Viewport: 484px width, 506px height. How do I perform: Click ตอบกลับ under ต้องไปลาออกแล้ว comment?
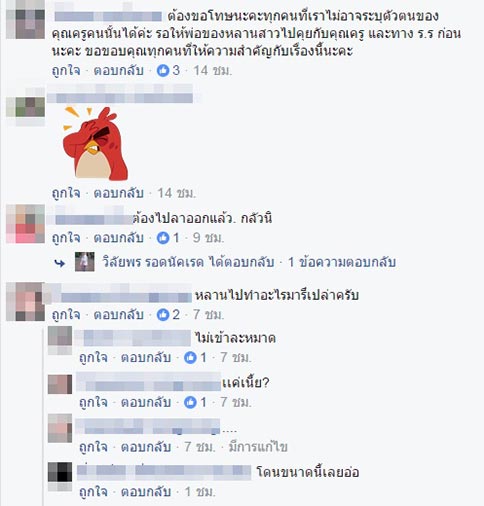click(119, 238)
